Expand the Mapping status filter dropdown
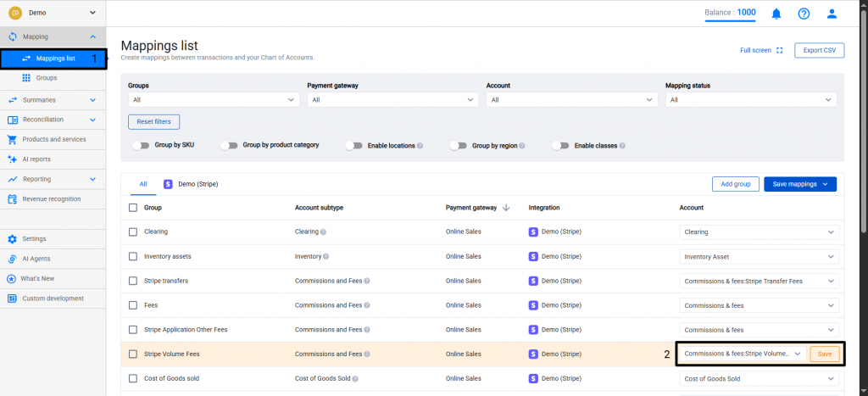Image resolution: width=868 pixels, height=396 pixels. [x=750, y=100]
